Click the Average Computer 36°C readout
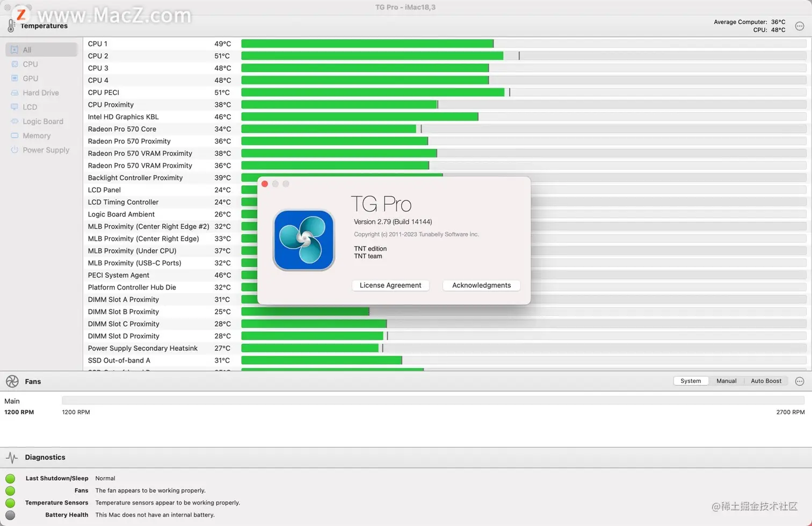The image size is (812, 526). (x=749, y=22)
